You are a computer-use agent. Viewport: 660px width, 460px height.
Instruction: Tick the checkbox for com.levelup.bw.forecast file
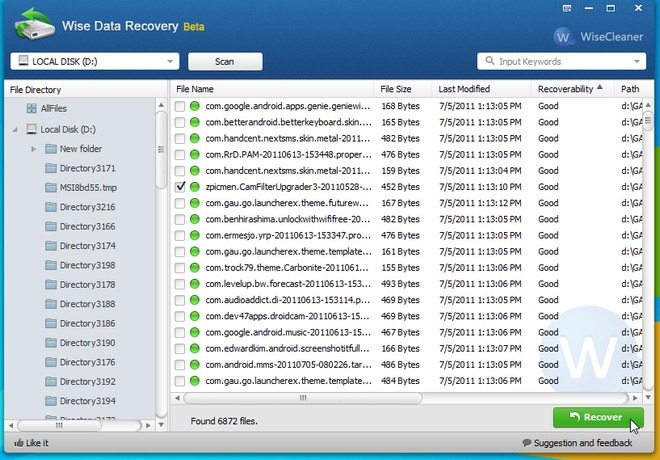coord(180,284)
